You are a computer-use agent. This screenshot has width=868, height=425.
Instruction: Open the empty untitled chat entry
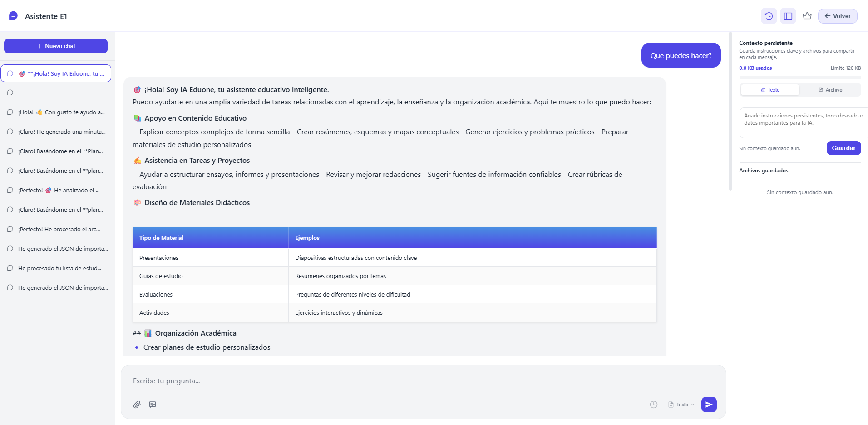(x=56, y=93)
